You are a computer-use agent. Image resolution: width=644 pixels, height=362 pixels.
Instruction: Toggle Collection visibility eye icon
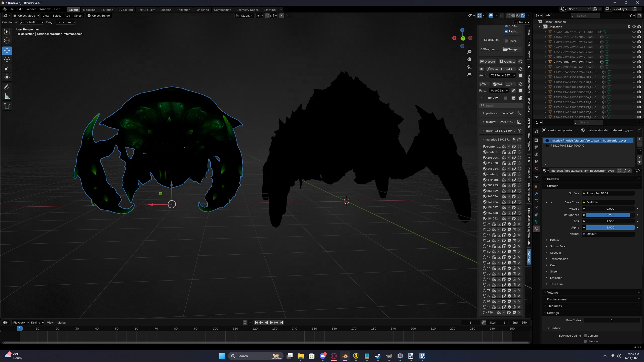pyautogui.click(x=634, y=27)
